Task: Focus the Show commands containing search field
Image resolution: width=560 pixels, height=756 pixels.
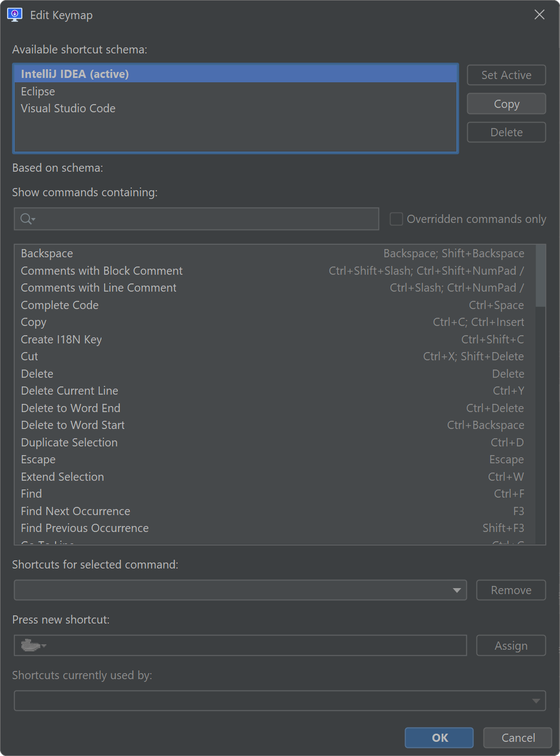Action: coord(196,219)
